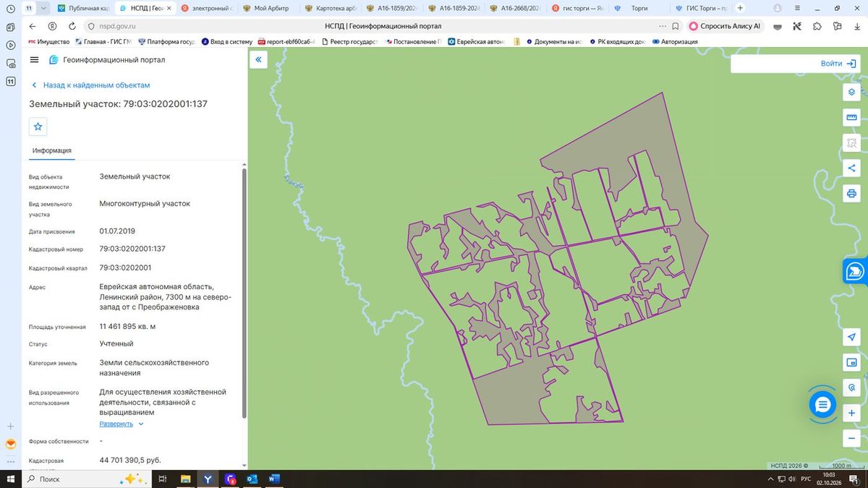Open the hamburger menu of the portal
868x488 pixels.
[34, 60]
